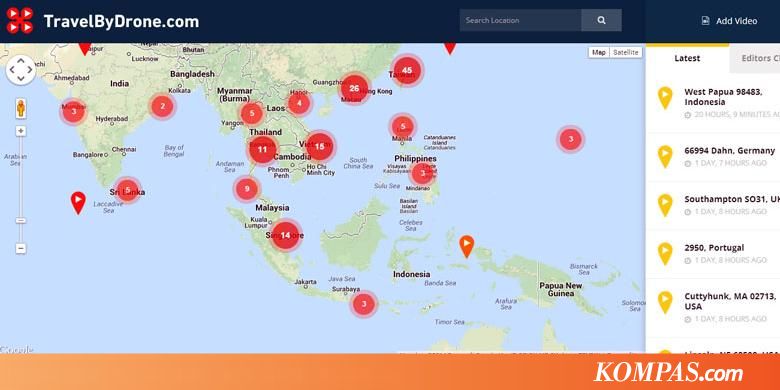Select the Map view type
Viewport: 780px width, 390px height.
[x=599, y=52]
